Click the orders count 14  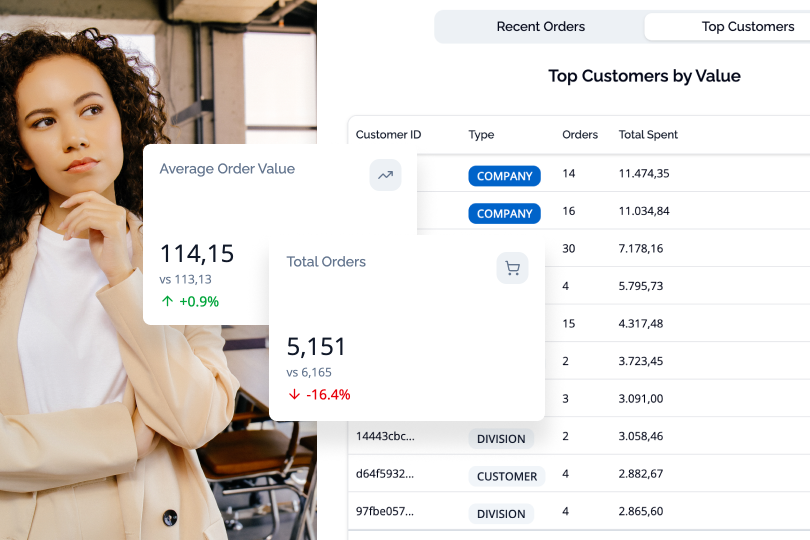569,174
